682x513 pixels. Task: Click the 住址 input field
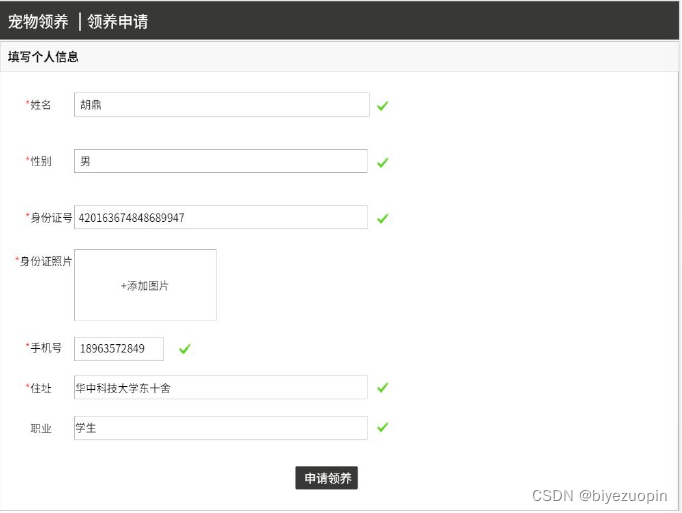click(221, 387)
